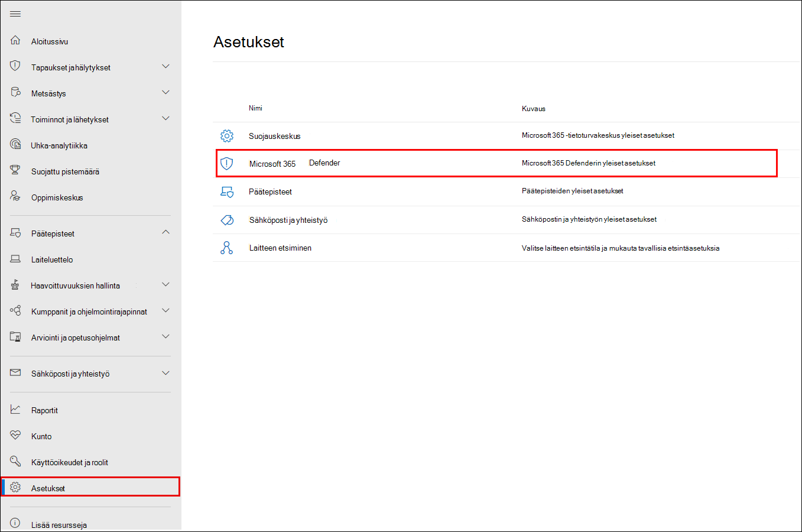This screenshot has height=532, width=802.
Task: Click the Toiminnot ja lähetykset history icon
Action: 15,118
